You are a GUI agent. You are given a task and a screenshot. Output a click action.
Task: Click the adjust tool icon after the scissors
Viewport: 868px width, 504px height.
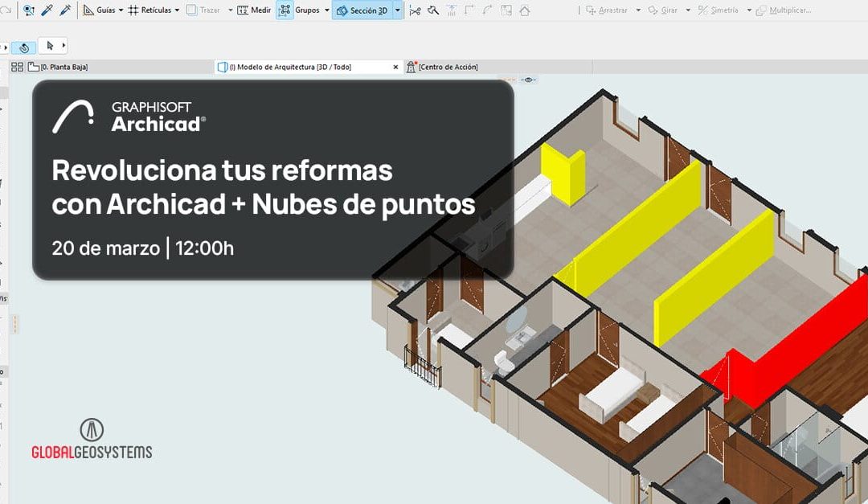tap(433, 10)
